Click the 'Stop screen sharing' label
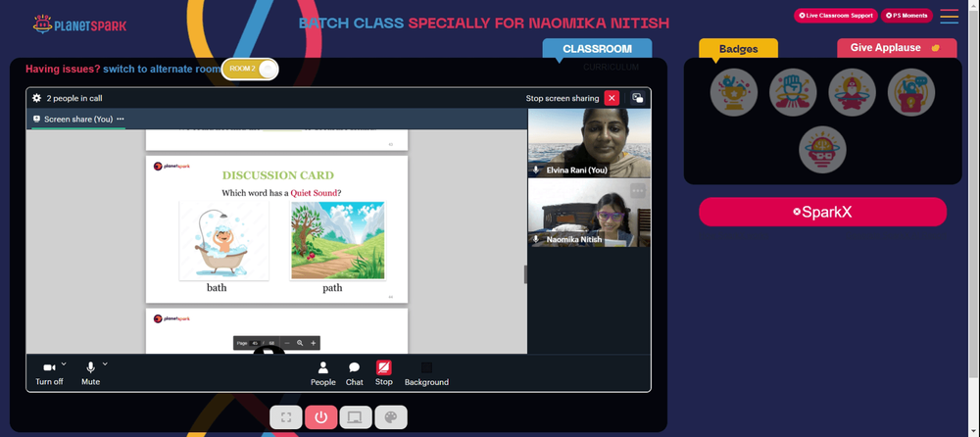 click(x=563, y=98)
